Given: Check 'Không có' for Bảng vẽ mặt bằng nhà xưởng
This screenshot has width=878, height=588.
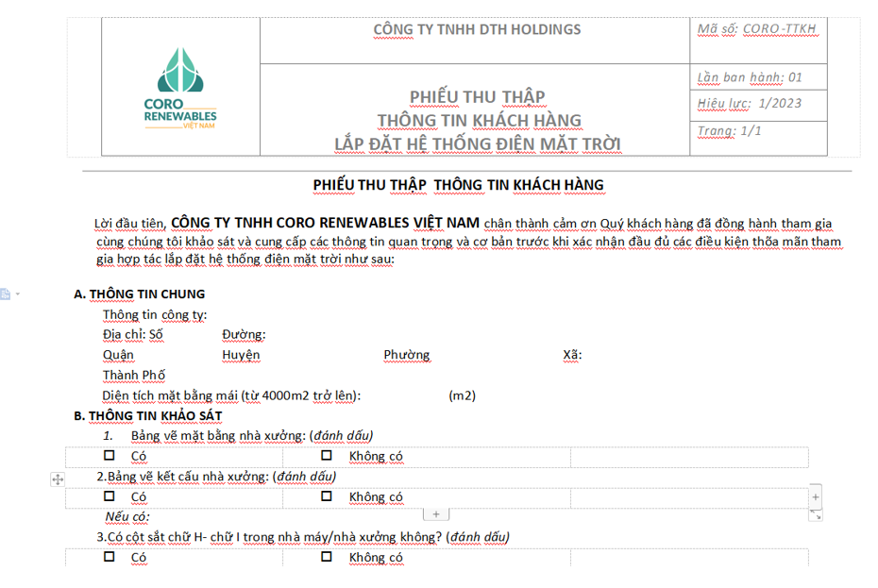Looking at the screenshot, I should tap(327, 455).
